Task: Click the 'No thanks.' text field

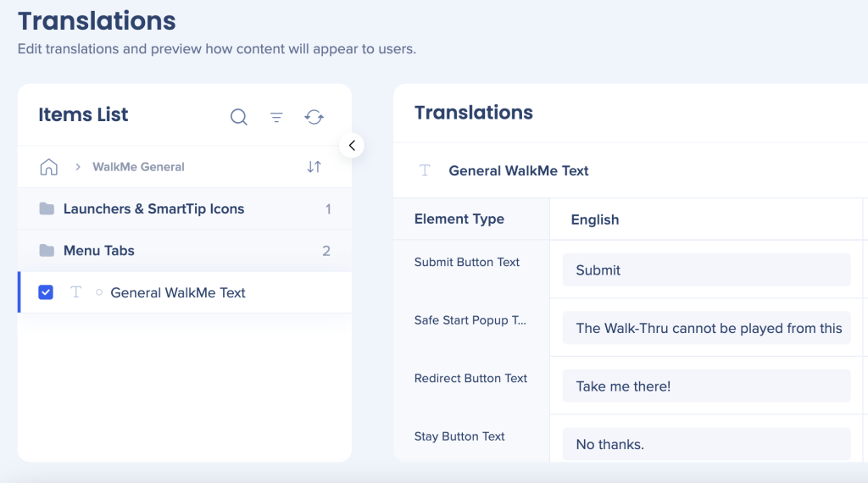Action: click(x=706, y=444)
